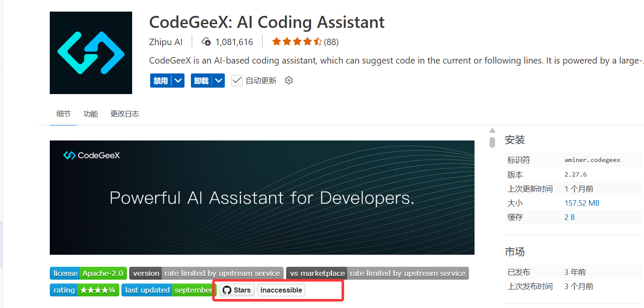The image size is (644, 308).
Task: Click the 3 个月前 last release value
Action: [579, 287]
